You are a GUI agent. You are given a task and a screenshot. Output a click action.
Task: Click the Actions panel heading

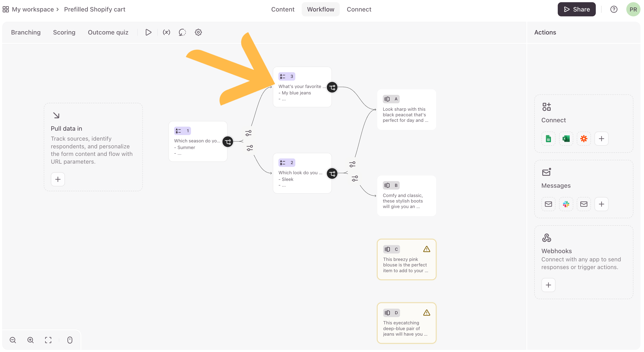(545, 33)
